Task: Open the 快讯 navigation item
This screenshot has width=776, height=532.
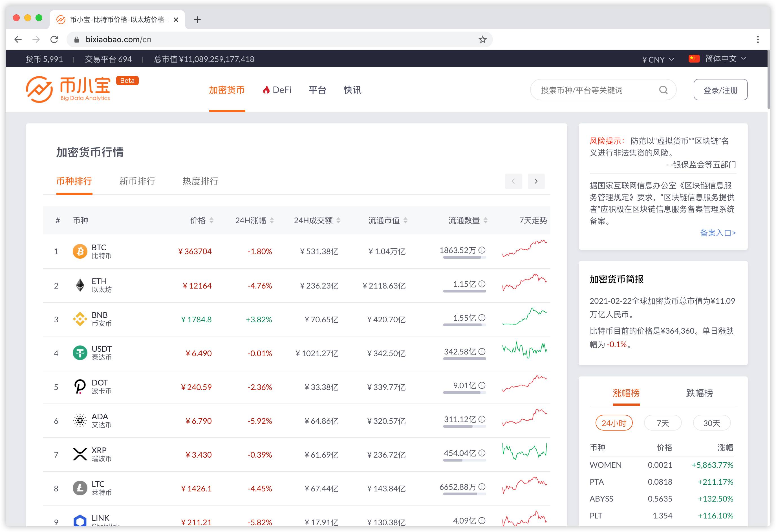Action: [x=352, y=90]
